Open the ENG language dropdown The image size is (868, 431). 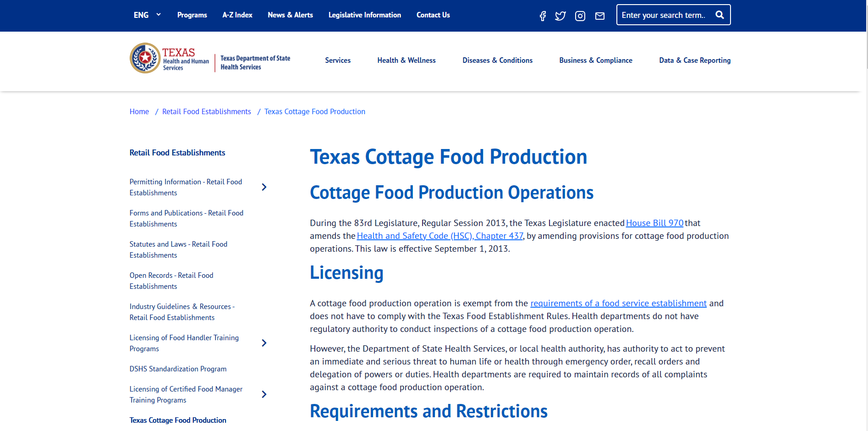146,15
